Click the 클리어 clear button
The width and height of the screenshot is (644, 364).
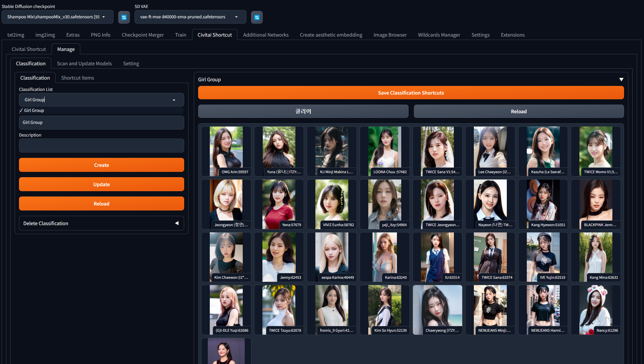303,112
